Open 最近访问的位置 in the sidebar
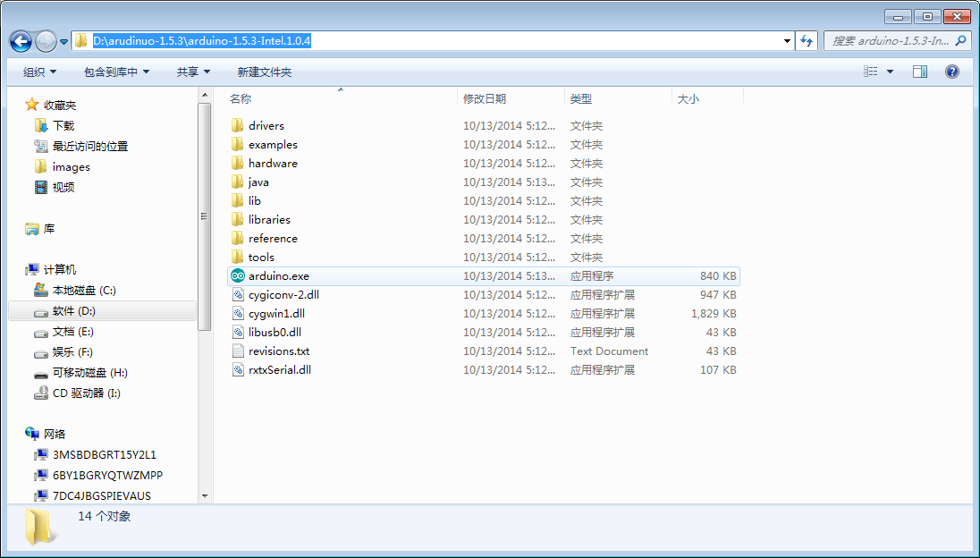The height and width of the screenshot is (558, 980). coord(90,147)
